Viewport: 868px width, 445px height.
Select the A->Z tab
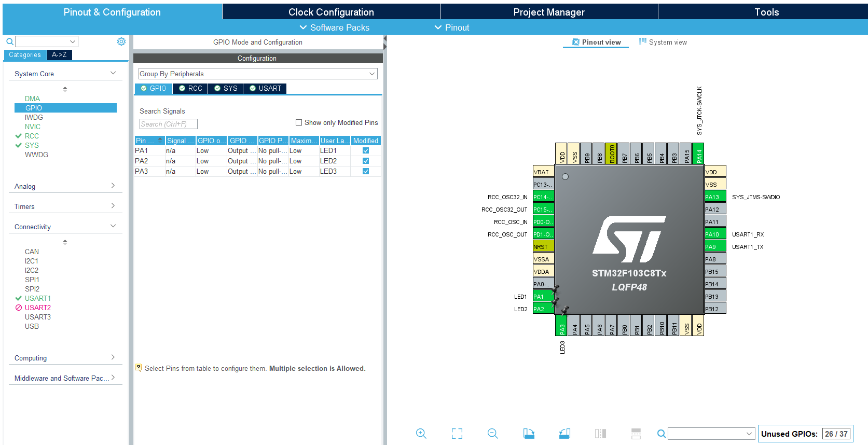pyautogui.click(x=59, y=54)
